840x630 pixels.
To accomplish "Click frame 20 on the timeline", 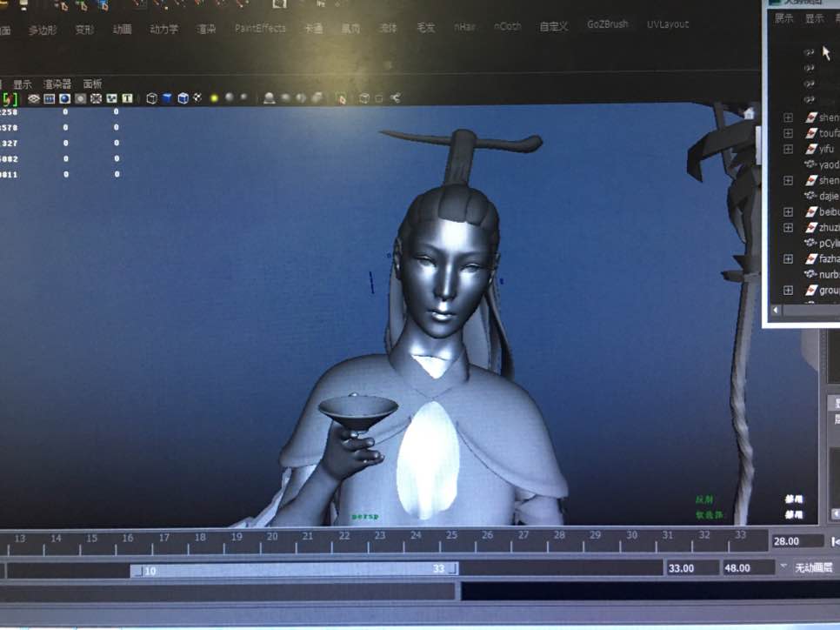I will (x=272, y=537).
